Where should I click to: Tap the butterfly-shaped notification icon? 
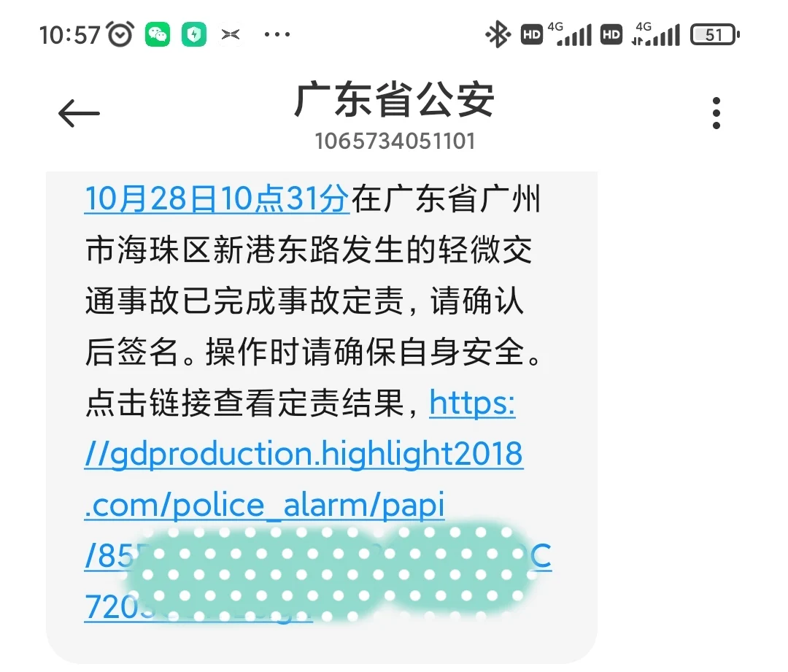(231, 34)
